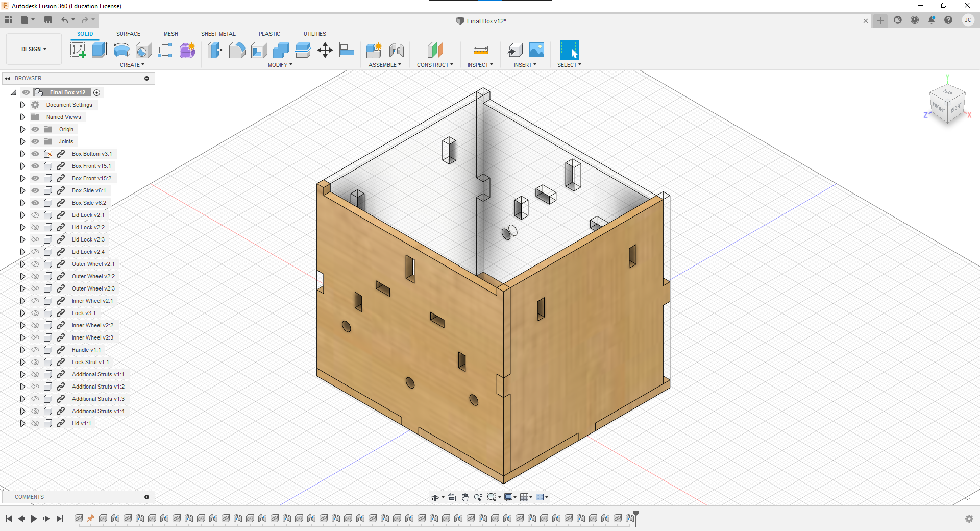Switch to the PLASTIC tab
Screen dimensions: 980x531
coord(269,34)
